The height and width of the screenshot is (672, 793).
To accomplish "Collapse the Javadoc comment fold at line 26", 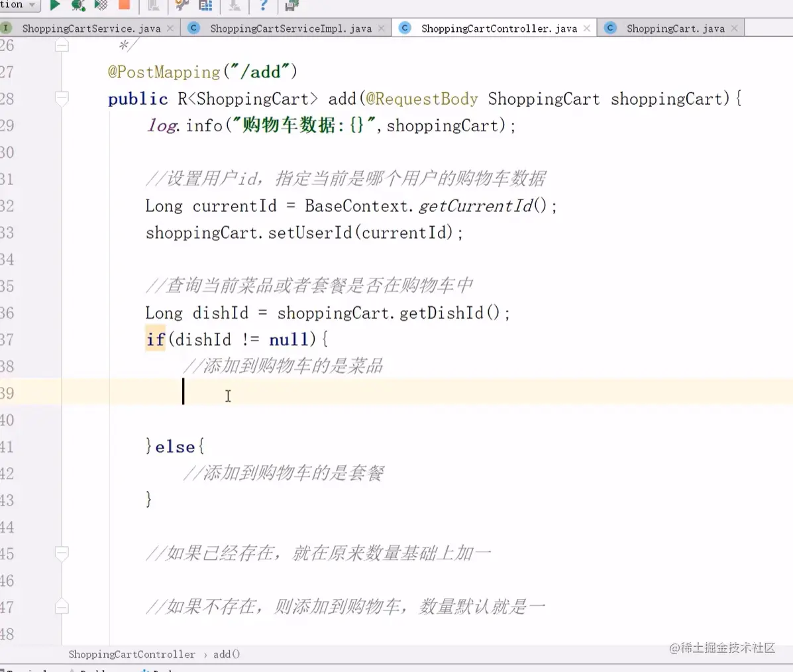I will coord(62,46).
